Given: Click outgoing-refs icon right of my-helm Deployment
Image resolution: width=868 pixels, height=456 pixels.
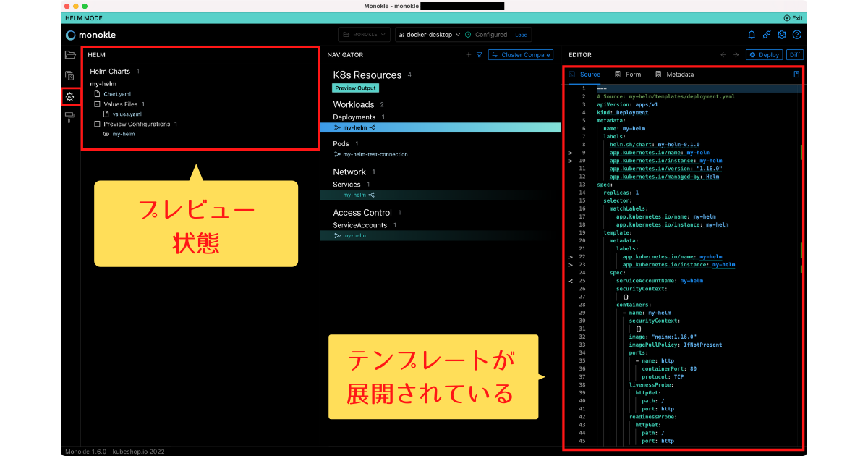Looking at the screenshot, I should click(373, 127).
